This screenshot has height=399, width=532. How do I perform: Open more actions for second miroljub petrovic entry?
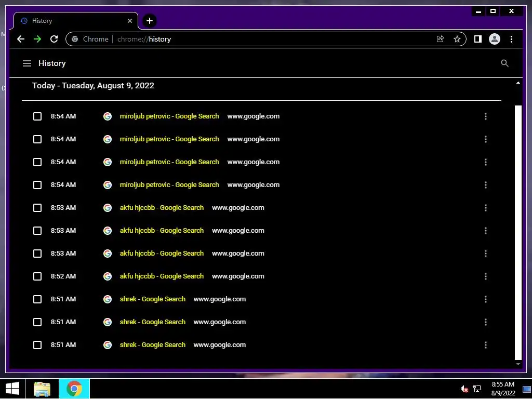pyautogui.click(x=486, y=139)
